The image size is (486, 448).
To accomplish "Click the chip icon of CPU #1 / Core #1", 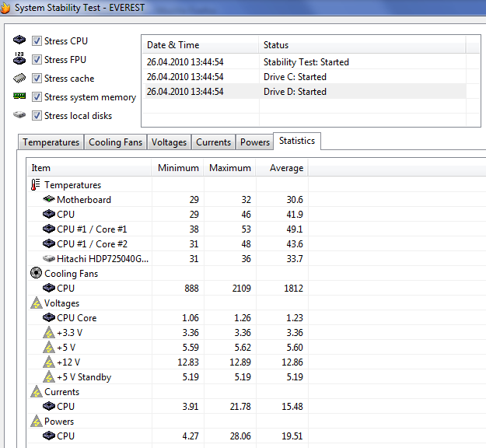I will pyautogui.click(x=49, y=229).
